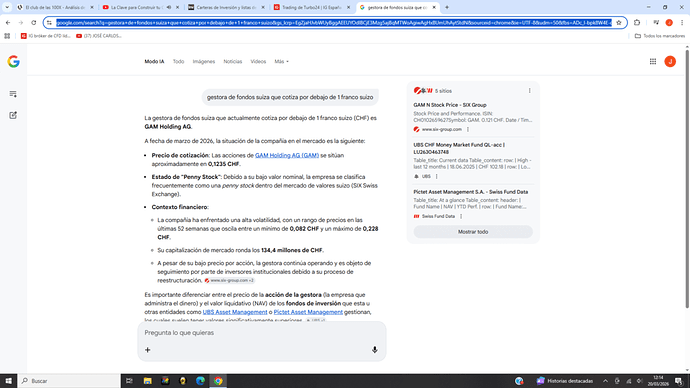Click the Pregunta lo que quieras input field
Viewport: 690px width, 388px height.
[262, 333]
